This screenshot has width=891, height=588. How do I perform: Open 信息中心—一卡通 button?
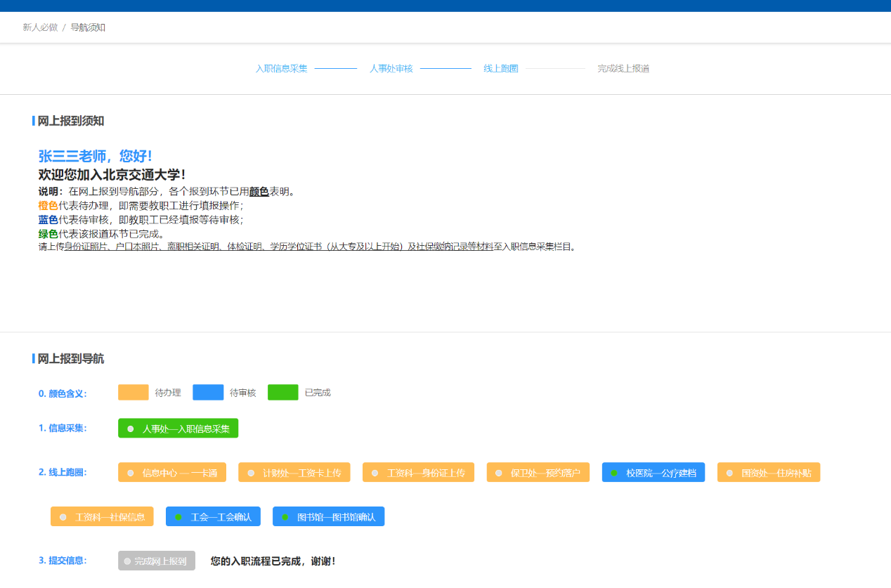pyautogui.click(x=172, y=473)
